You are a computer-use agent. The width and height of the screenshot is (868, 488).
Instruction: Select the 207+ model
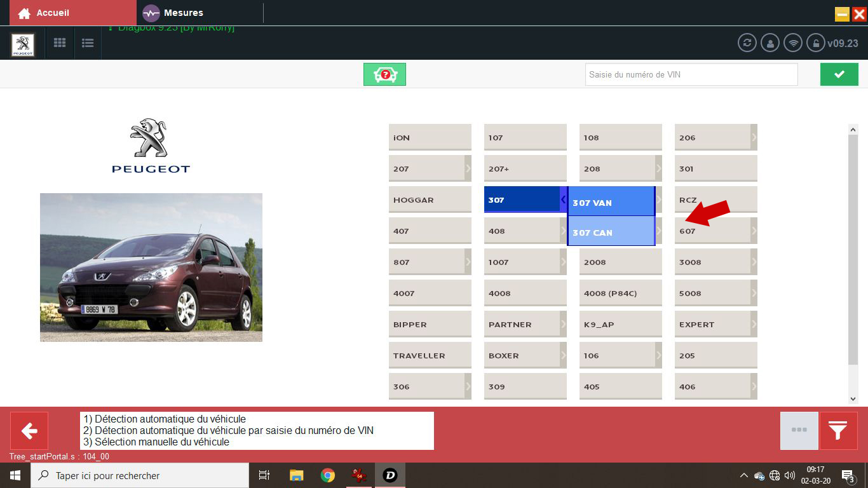point(526,168)
